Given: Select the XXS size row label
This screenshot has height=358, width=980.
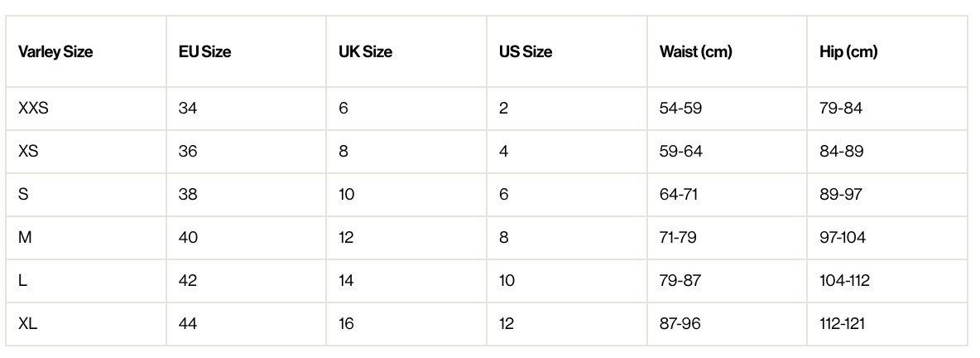Looking at the screenshot, I should coord(33,109).
